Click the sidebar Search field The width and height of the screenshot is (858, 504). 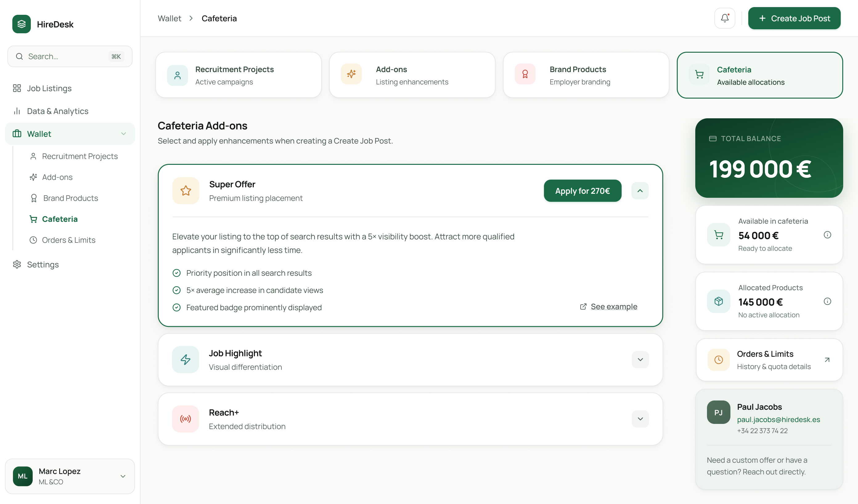[x=70, y=56]
